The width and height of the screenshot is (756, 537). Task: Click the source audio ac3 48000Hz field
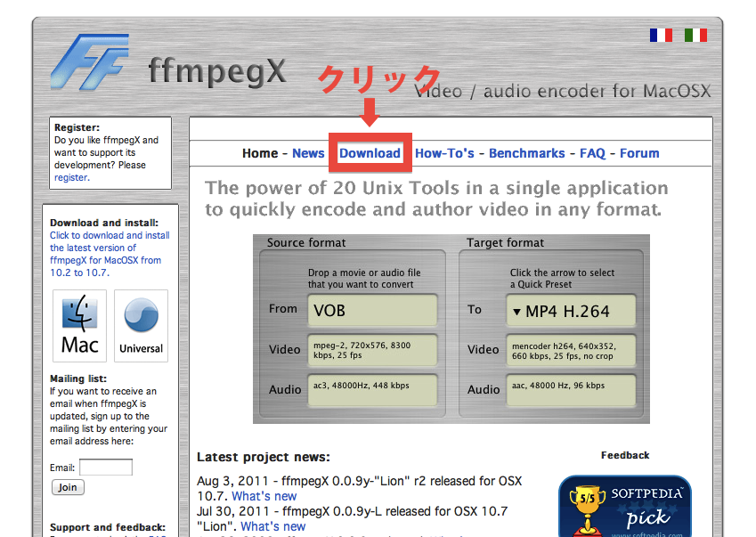pyautogui.click(x=372, y=390)
